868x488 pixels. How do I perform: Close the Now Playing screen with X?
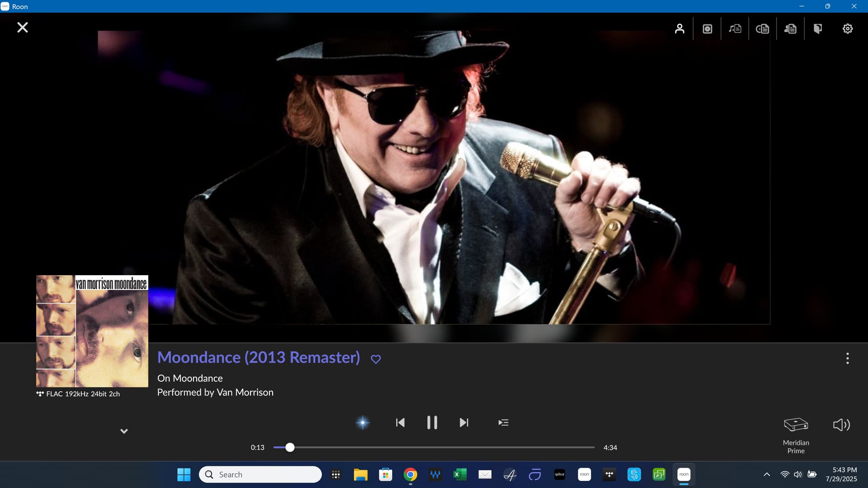coord(22,28)
